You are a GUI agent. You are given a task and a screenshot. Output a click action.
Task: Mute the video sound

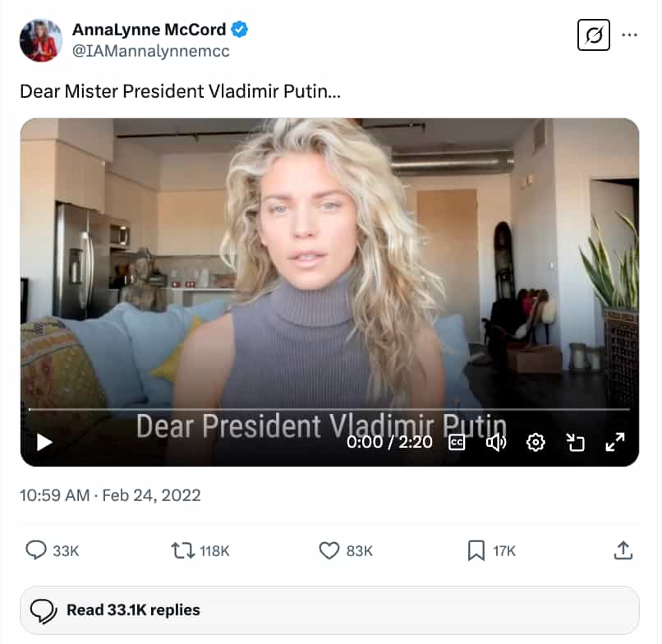pyautogui.click(x=496, y=443)
